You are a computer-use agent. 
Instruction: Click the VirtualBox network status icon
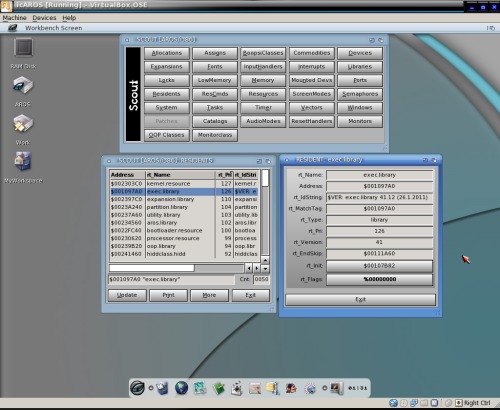click(x=414, y=403)
